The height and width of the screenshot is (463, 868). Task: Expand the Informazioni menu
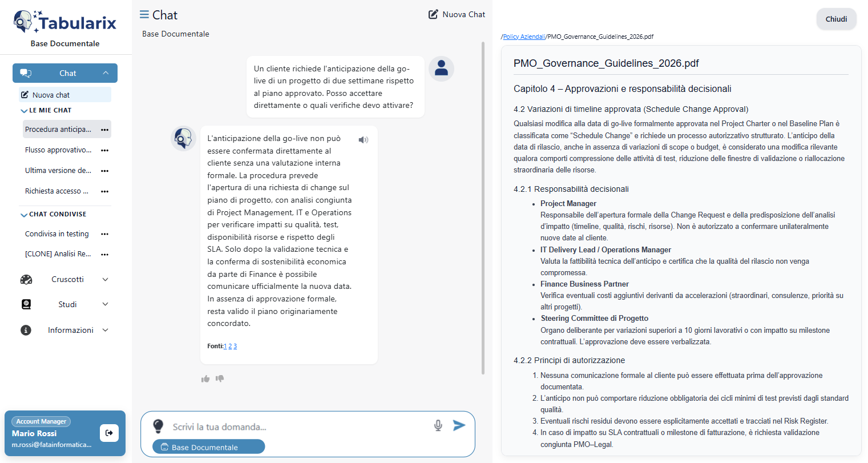tap(105, 330)
